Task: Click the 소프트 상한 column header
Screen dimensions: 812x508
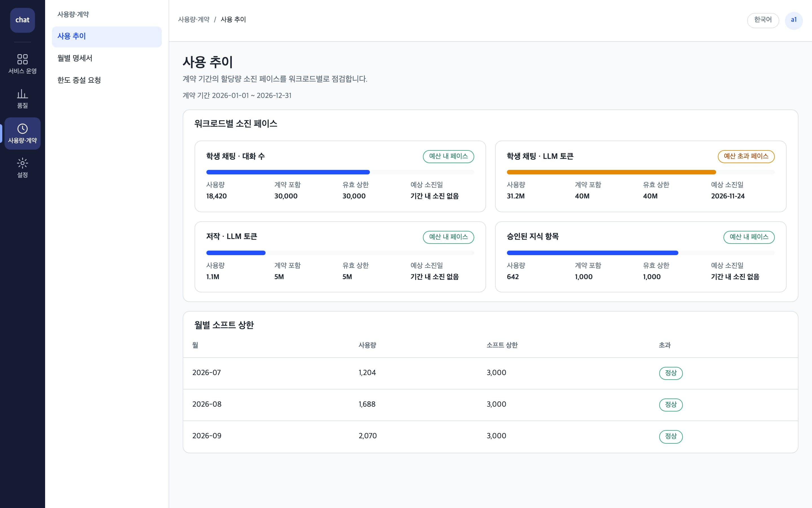Action: (502, 345)
